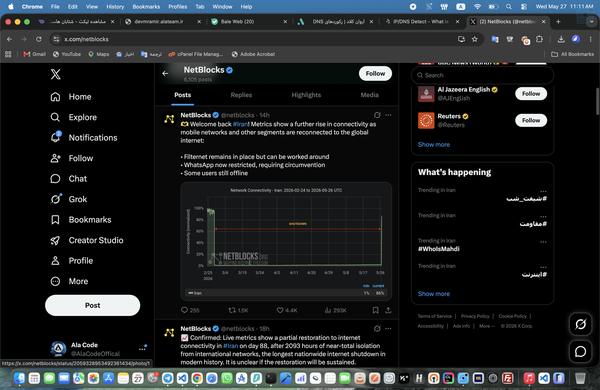Open the #WhoIsMahdi trend
Screen dimensions: 600x390
pyautogui.click(x=439, y=249)
